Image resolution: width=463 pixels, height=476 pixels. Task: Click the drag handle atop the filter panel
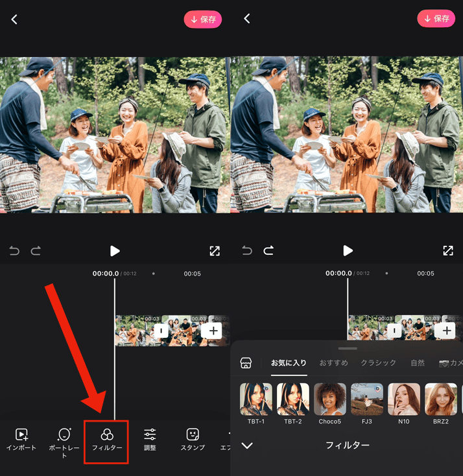348,349
